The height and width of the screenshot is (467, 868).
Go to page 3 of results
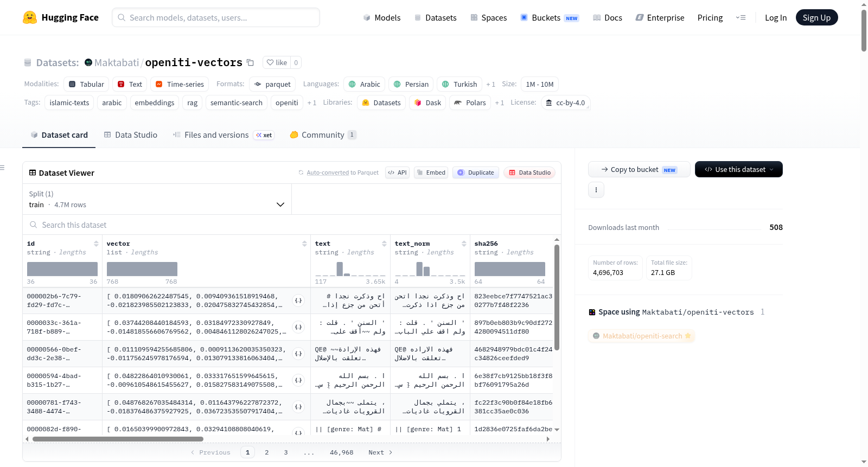pos(286,452)
